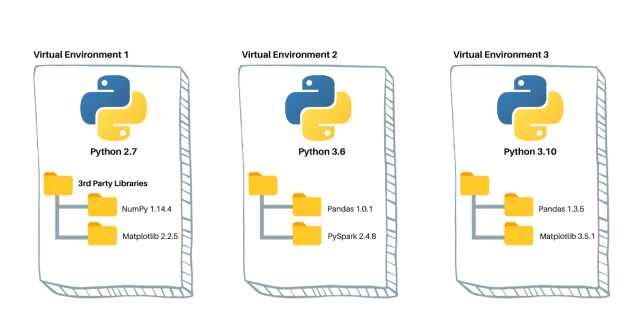The height and width of the screenshot is (331, 644).
Task: Click the Pandas 1.0.1 folder icon
Action: 307,204
